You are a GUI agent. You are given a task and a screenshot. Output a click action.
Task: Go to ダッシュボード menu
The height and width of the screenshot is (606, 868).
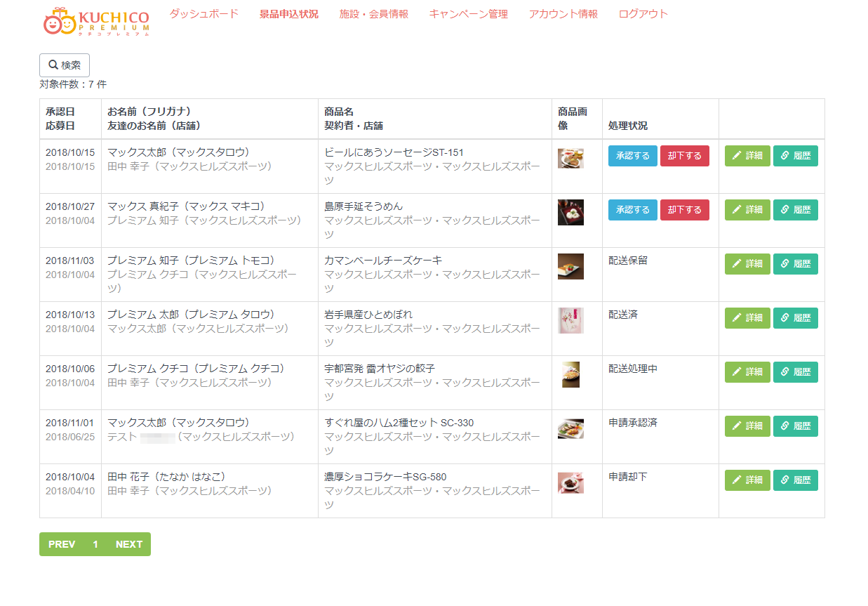click(203, 14)
